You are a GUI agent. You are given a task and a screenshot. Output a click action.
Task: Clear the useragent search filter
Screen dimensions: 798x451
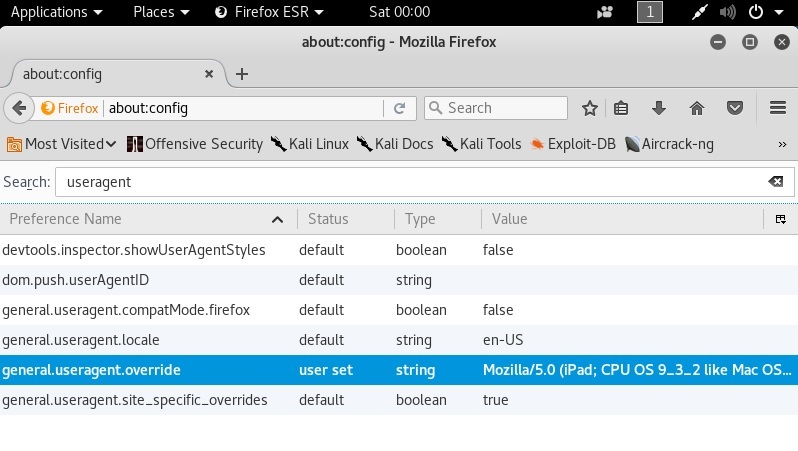click(776, 182)
